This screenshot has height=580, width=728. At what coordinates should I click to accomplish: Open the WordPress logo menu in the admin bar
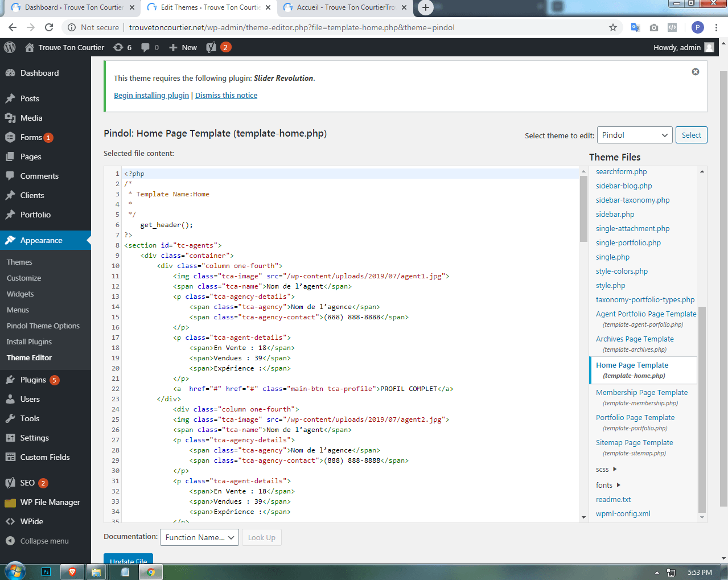coord(10,47)
